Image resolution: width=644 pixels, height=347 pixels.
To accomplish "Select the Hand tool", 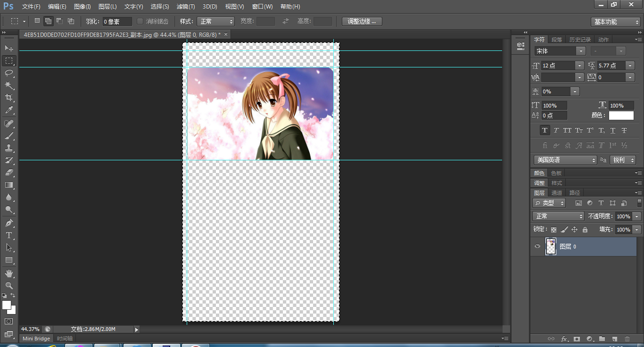I will point(9,273).
